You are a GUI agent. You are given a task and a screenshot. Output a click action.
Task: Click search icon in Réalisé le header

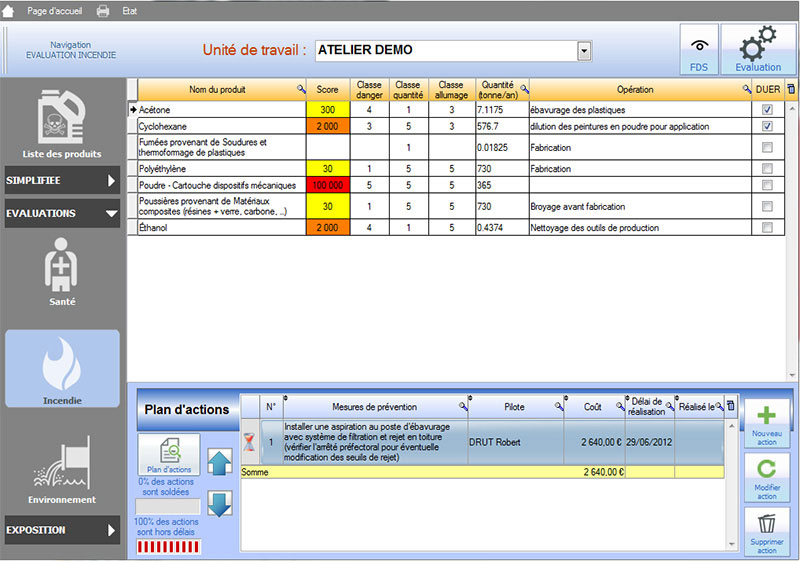[x=719, y=406]
